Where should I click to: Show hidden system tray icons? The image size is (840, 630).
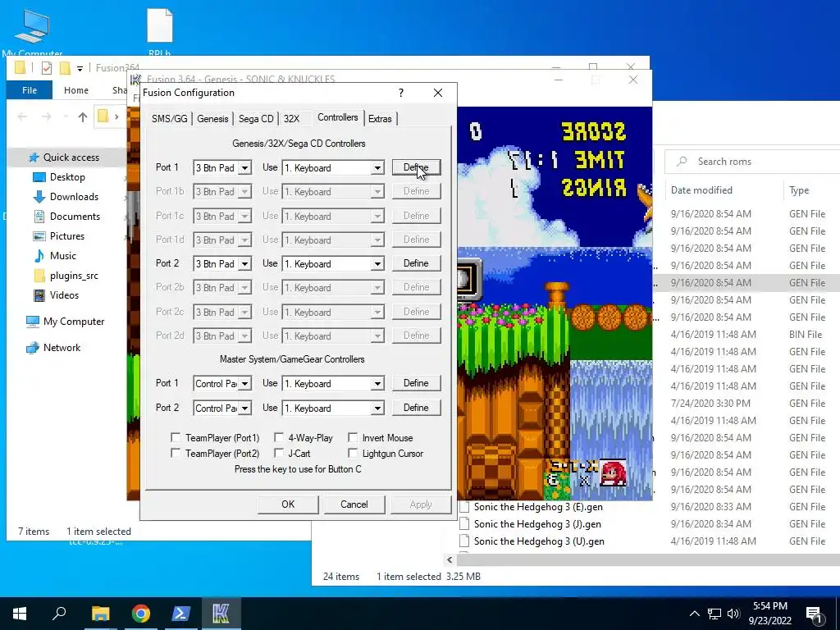(694, 614)
